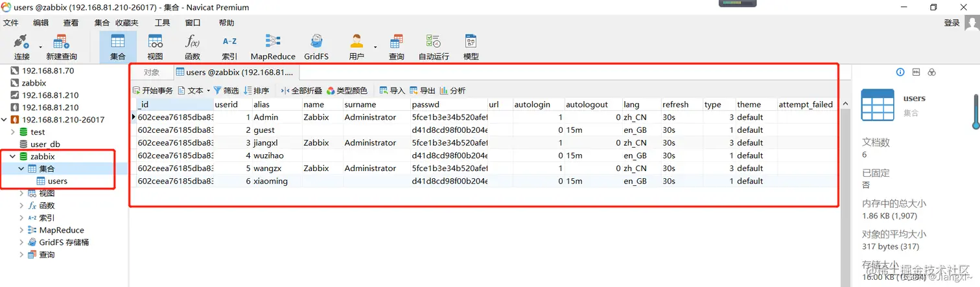Image resolution: width=980 pixels, height=287 pixels.
Task: Click the MapReduce toolbar icon
Action: point(273,47)
